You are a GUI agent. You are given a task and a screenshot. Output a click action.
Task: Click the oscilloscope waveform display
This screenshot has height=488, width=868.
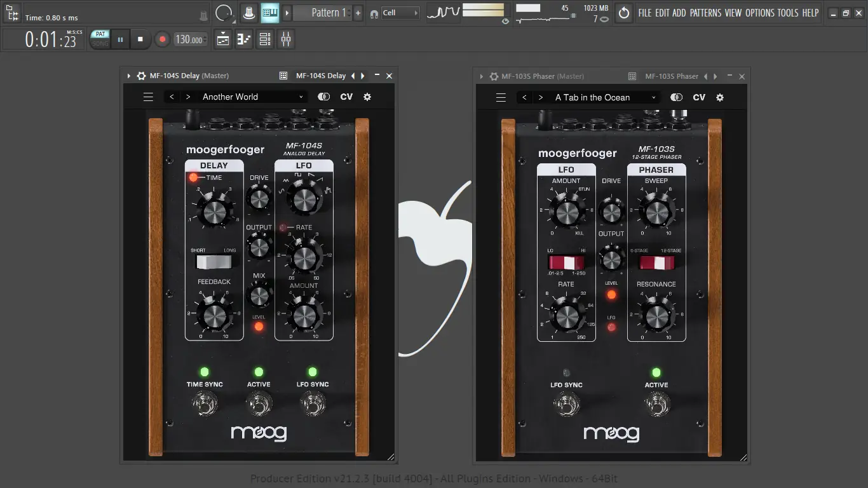coord(444,13)
